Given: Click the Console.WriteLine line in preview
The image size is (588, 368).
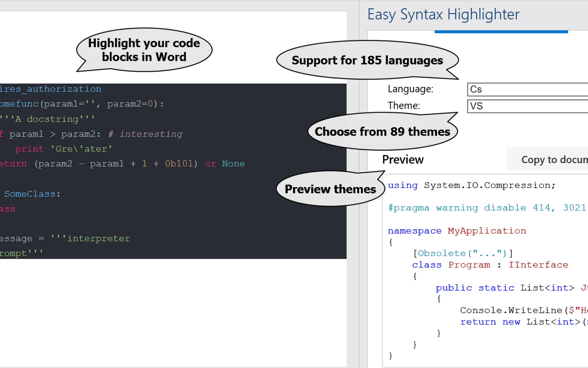Looking at the screenshot, I should pos(524,310).
